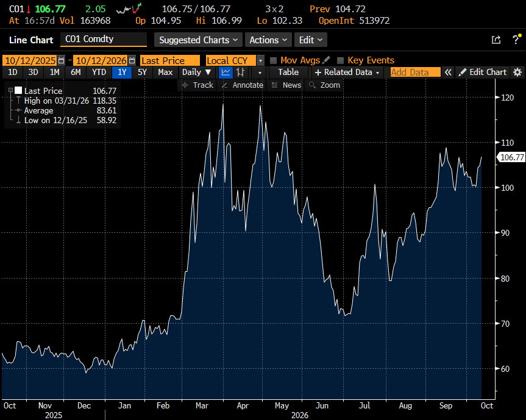Screen dimensions: 526x420
Task: Open the help question mark icon
Action: [516, 40]
